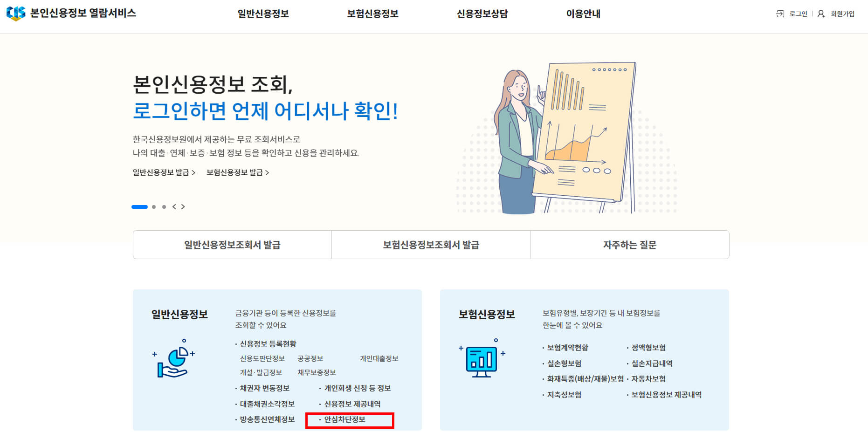Go back using the previous carousel arrow

pyautogui.click(x=174, y=206)
